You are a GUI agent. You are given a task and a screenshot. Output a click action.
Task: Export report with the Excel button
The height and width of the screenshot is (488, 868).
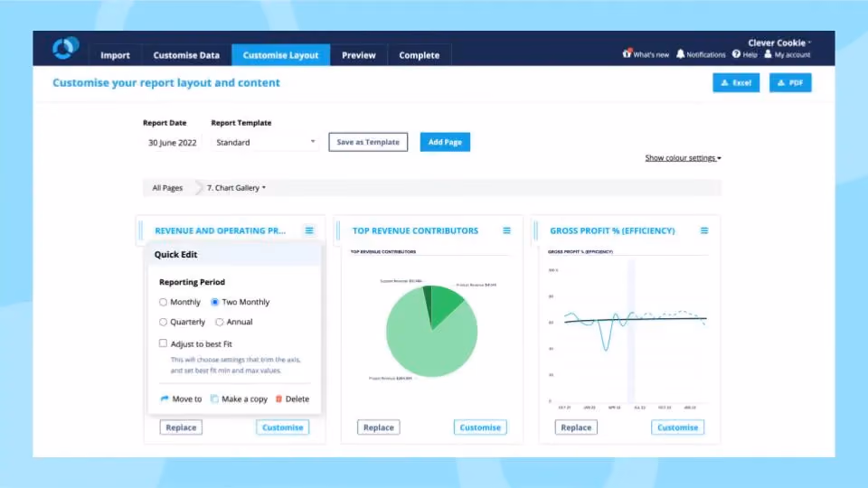[x=736, y=82]
